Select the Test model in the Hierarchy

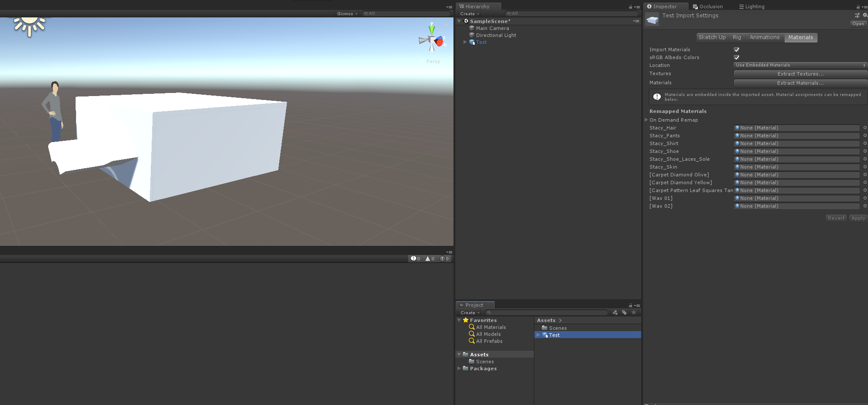480,42
